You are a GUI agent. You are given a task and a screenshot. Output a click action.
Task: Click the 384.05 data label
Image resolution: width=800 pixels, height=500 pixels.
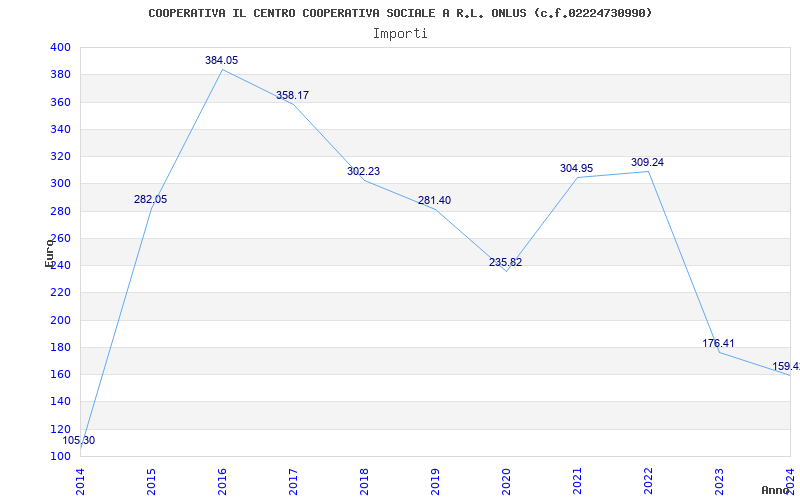coord(221,60)
